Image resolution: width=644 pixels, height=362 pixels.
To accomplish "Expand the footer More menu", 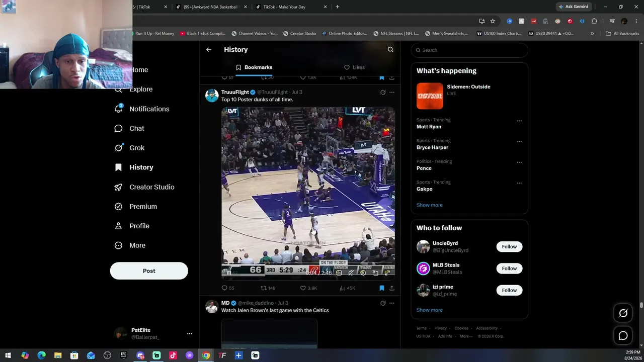I will tap(466, 336).
